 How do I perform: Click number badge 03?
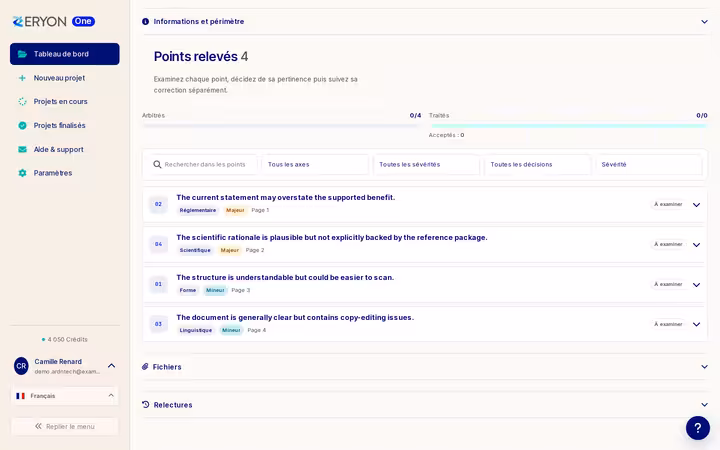158,324
